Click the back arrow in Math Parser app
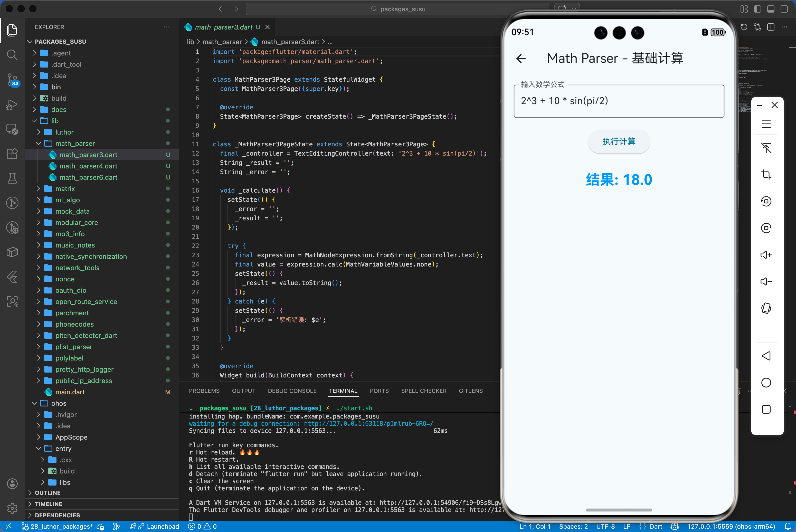The image size is (796, 532). 521,59
